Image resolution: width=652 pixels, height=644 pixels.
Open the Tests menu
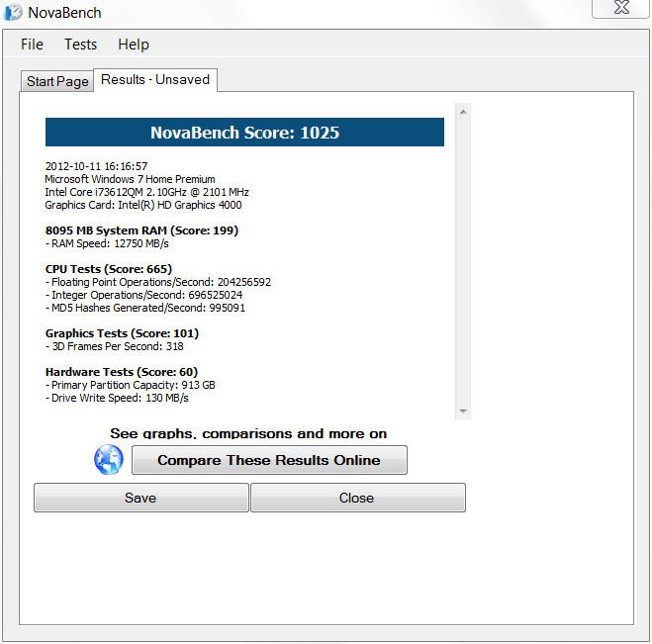(81, 45)
